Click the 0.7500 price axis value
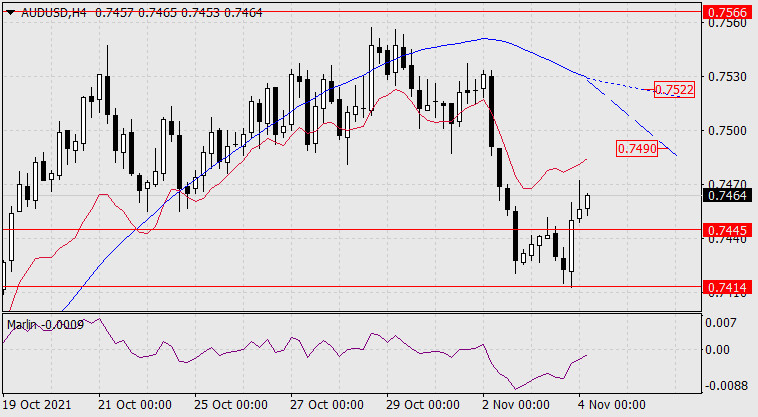Viewport: 758px width, 417px height. point(728,130)
